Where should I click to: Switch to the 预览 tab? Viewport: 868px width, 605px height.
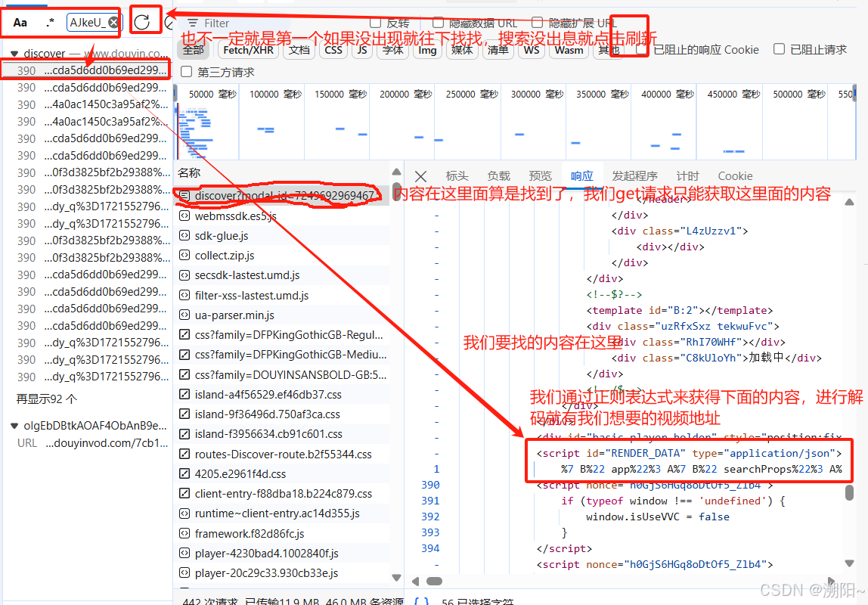tap(540, 176)
